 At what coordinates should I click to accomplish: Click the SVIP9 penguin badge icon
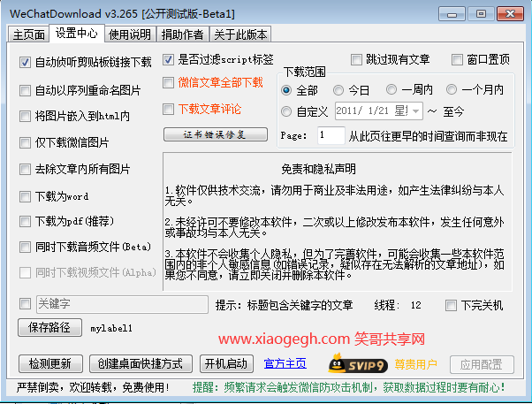(358, 363)
